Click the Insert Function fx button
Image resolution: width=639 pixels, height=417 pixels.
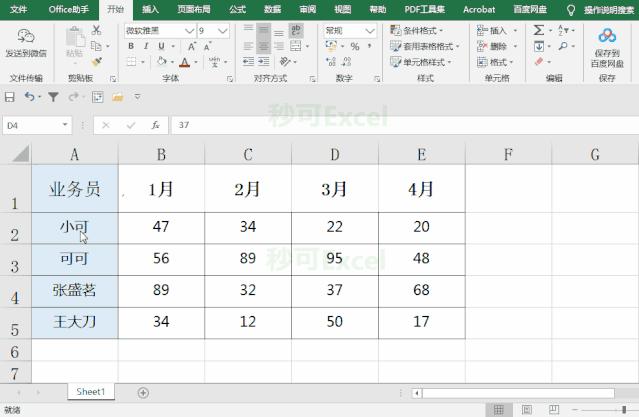(155, 125)
